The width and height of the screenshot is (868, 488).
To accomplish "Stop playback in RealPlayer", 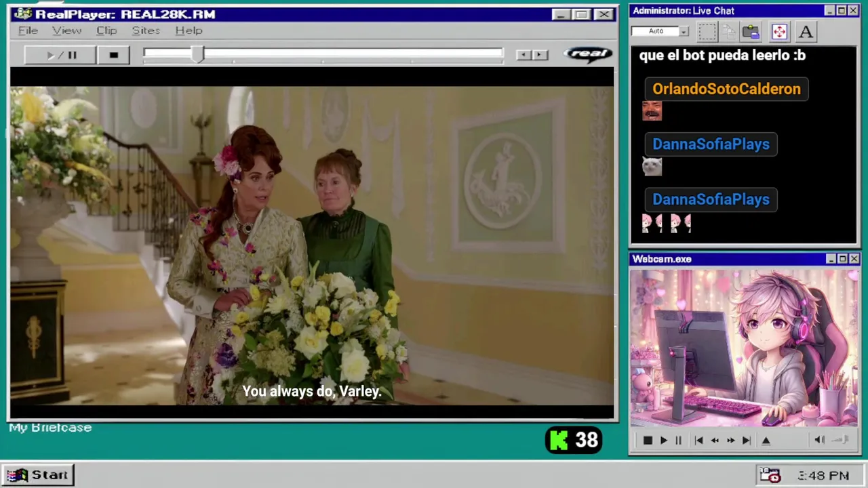I will click(113, 55).
